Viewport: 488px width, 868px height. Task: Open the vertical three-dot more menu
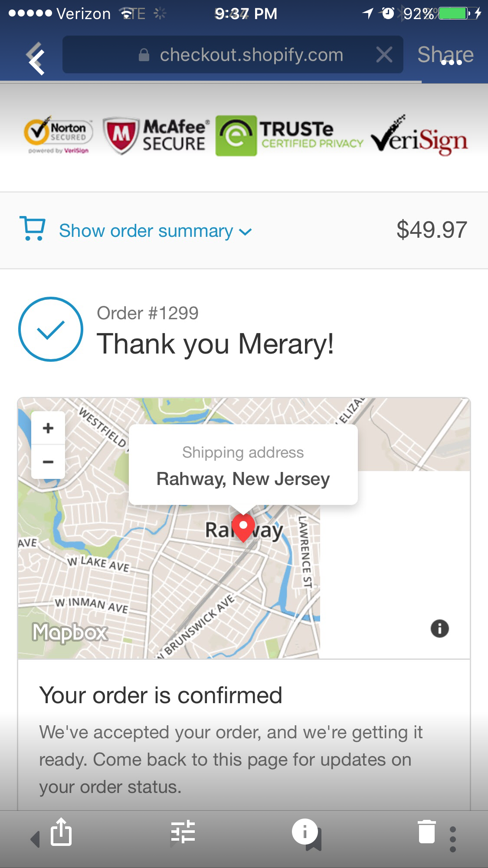point(453,839)
